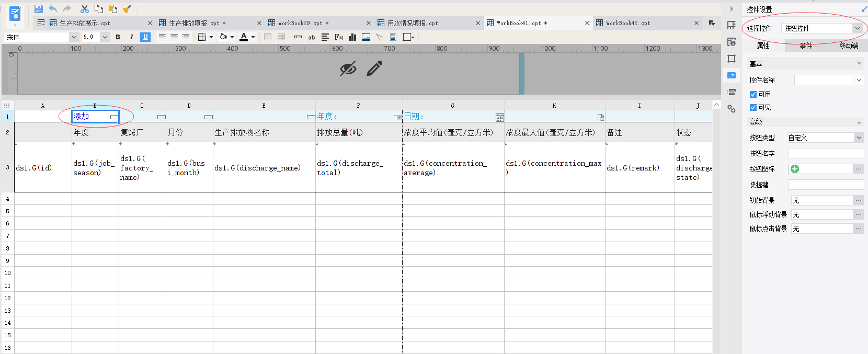Open the font size 9.0 dropdown
The height and width of the screenshot is (354, 868).
[105, 37]
